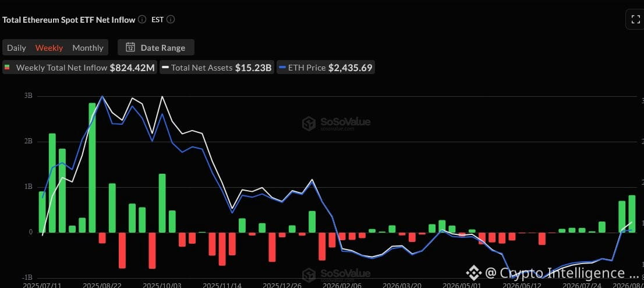Open the Date Range picker
644x288 pixels.
click(155, 47)
